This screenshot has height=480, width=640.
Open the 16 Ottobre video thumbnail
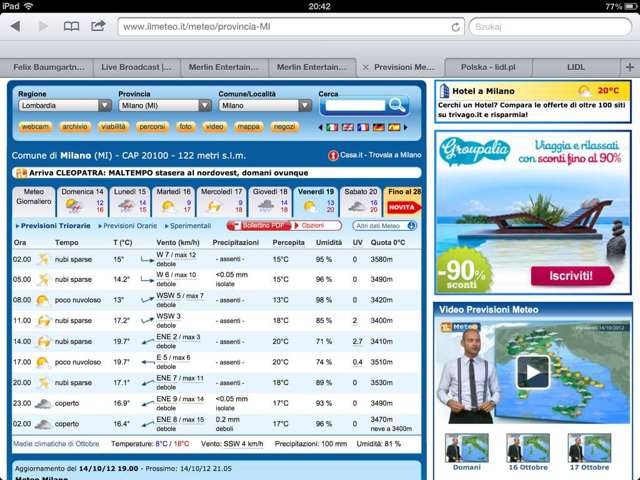[x=528, y=452]
